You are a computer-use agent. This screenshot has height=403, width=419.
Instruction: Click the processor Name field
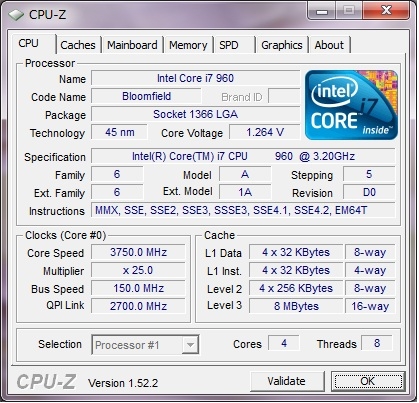pyautogui.click(x=196, y=79)
